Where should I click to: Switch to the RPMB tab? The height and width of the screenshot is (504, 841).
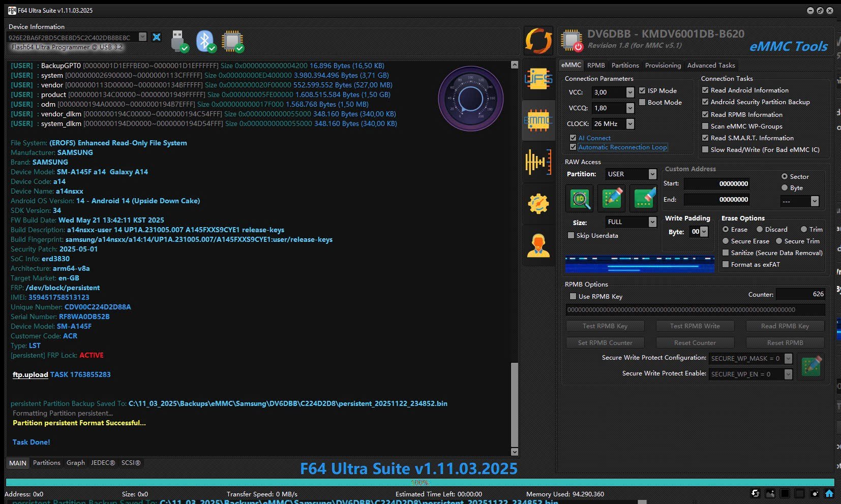[x=596, y=65]
